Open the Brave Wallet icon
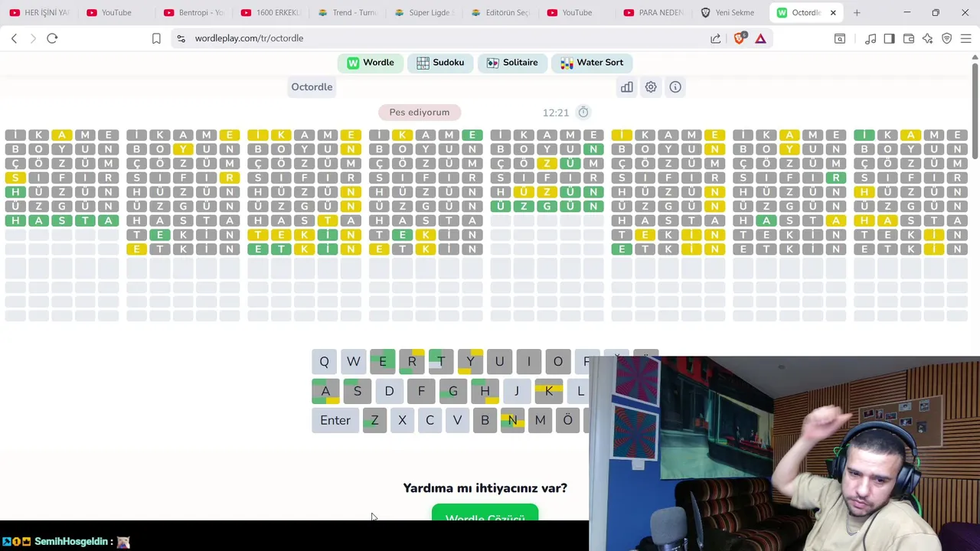Viewport: 980px width, 551px height. click(x=909, y=38)
